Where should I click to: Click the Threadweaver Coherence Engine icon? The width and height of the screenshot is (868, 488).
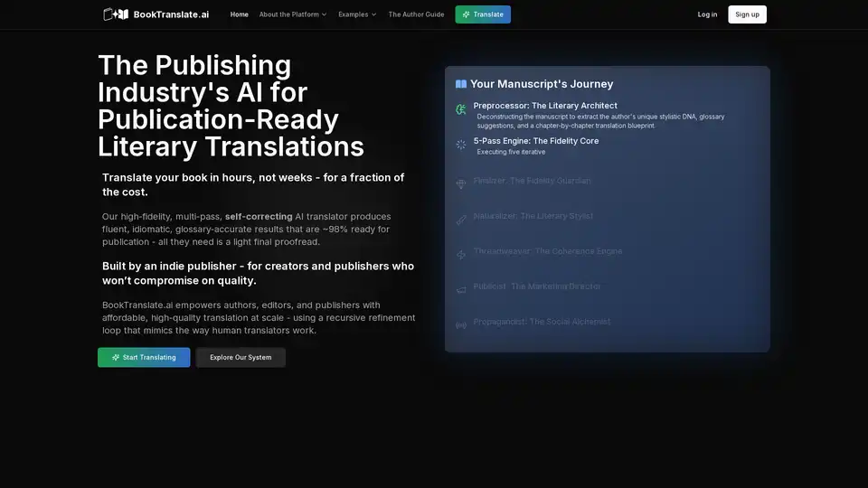point(461,255)
